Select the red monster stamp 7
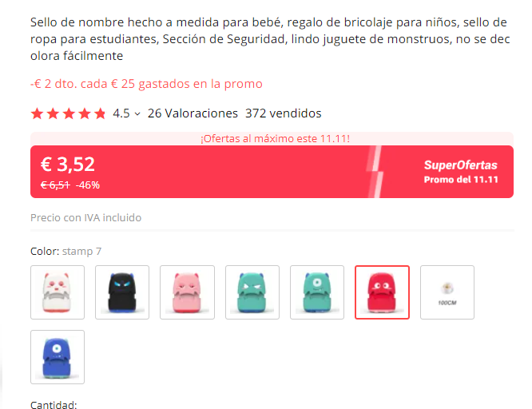The height and width of the screenshot is (409, 532). pyautogui.click(x=383, y=292)
